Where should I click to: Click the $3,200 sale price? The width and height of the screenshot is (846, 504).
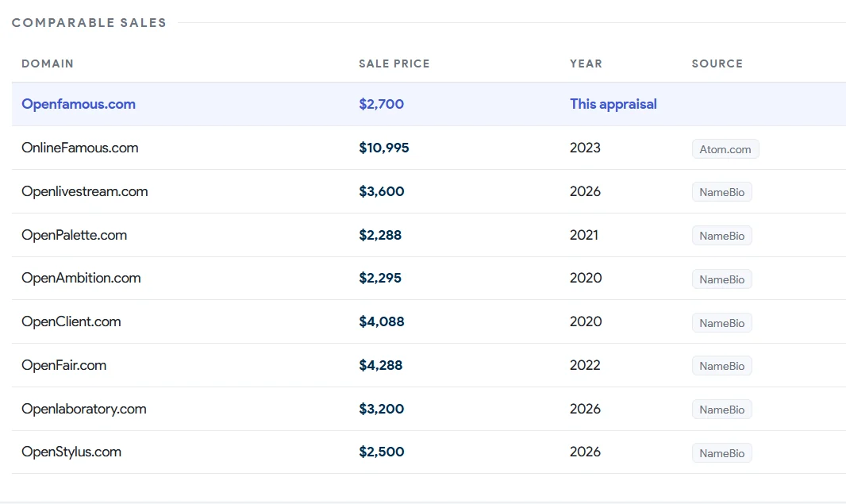[382, 409]
